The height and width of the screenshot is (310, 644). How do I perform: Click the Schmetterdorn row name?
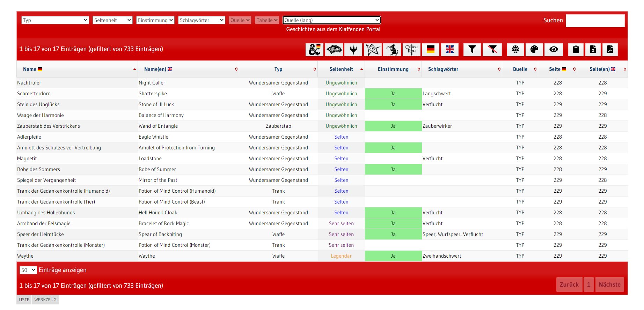pos(34,94)
